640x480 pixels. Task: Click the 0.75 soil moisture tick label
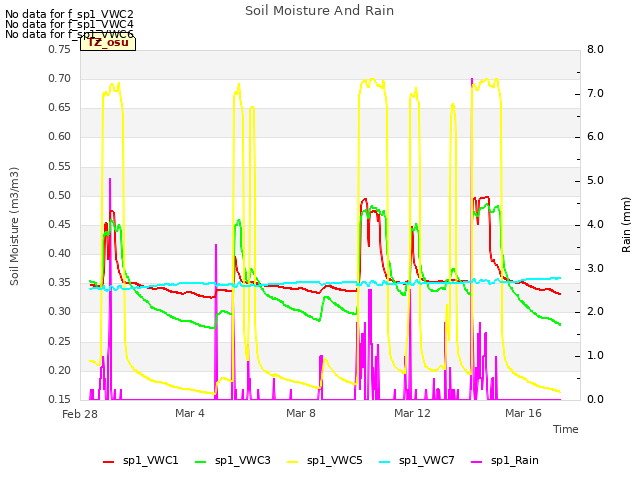(60, 49)
